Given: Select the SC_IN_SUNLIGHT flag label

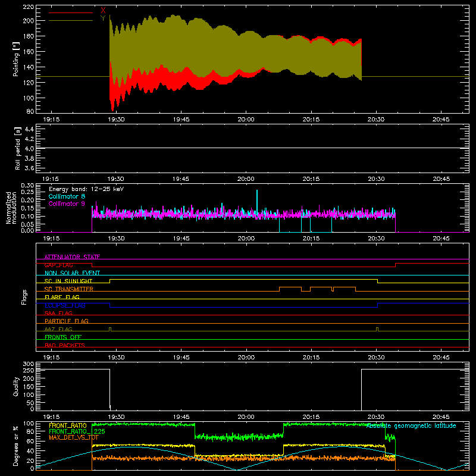Looking at the screenshot, I should pyautogui.click(x=68, y=281).
